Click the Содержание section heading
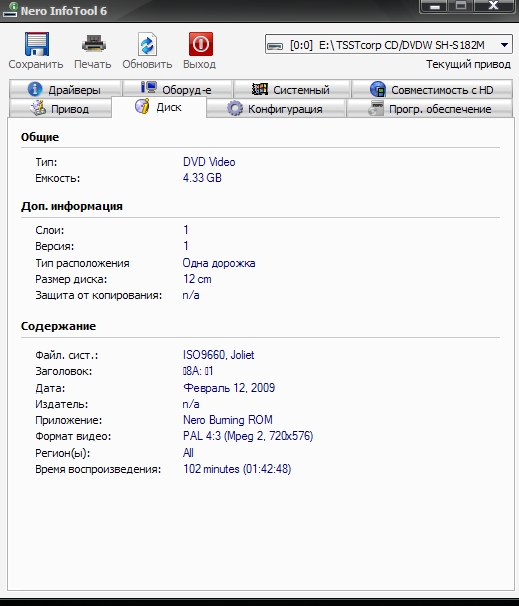The image size is (519, 606). [58, 326]
